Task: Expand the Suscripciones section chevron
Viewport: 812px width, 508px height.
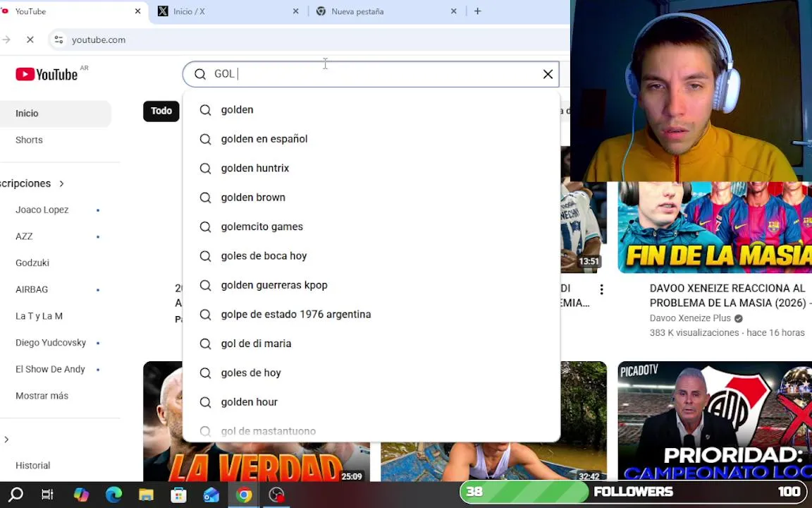Action: [x=61, y=183]
